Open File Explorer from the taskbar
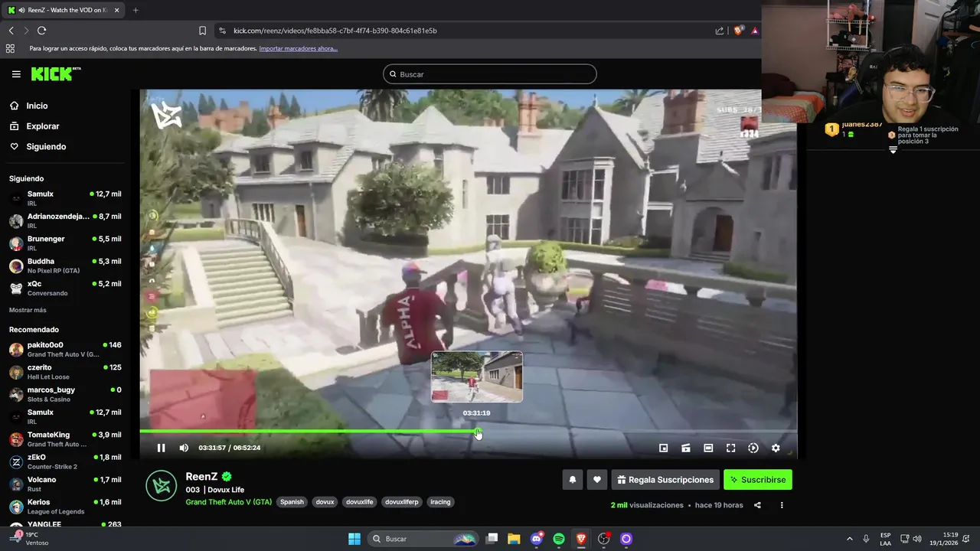Screen dimensions: 980x551 point(514,539)
